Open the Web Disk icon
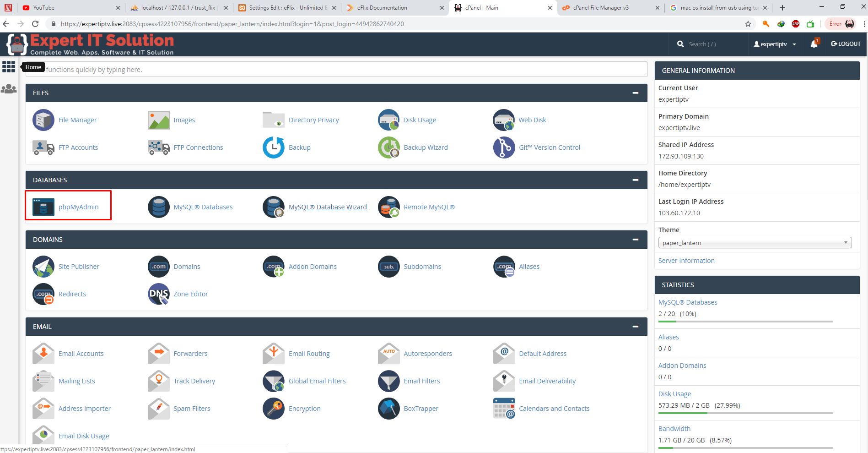The height and width of the screenshot is (453, 868). 504,120
